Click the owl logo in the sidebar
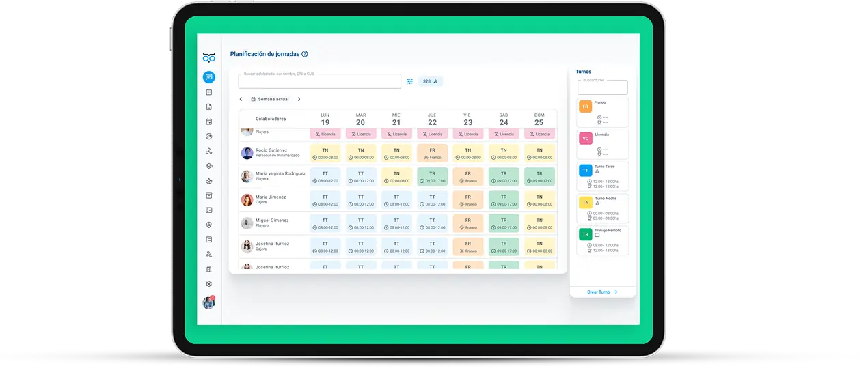This screenshot has width=868, height=368. tap(209, 57)
